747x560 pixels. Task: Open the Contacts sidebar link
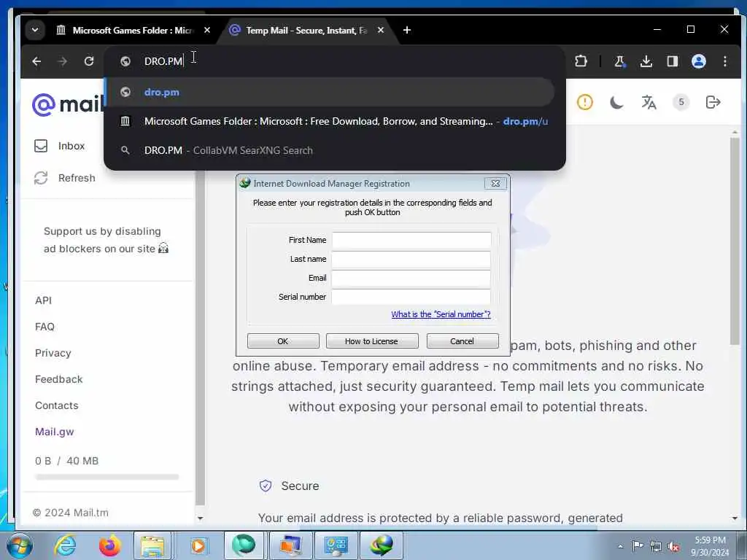[57, 405]
